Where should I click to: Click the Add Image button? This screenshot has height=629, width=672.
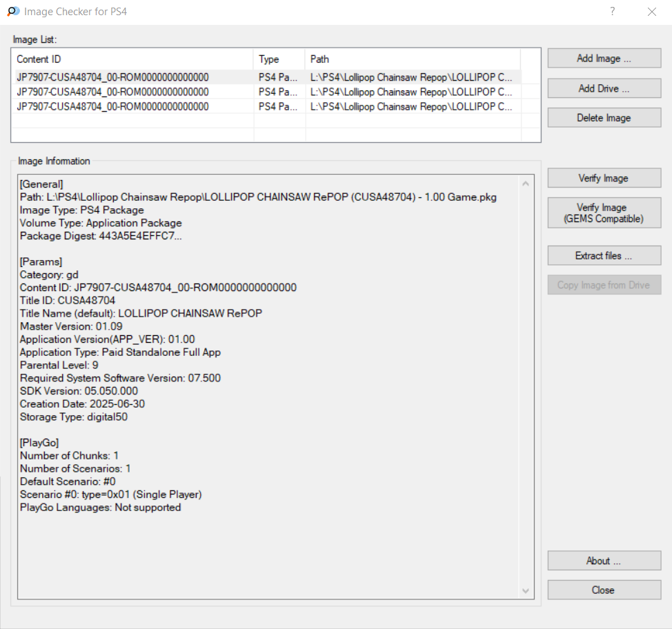tap(604, 58)
